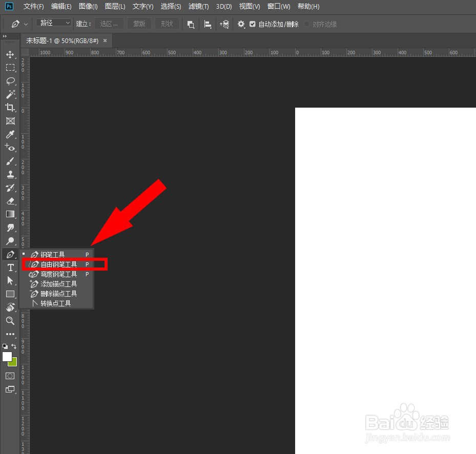The image size is (476, 454).
Task: Open path arrangement options
Action: coord(224,24)
